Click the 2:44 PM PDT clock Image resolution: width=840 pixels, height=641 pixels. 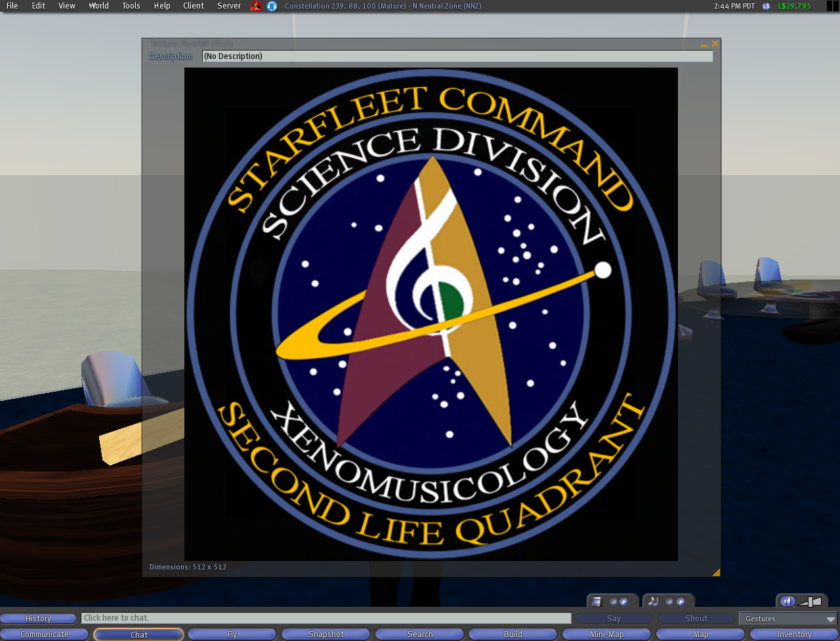click(x=734, y=6)
